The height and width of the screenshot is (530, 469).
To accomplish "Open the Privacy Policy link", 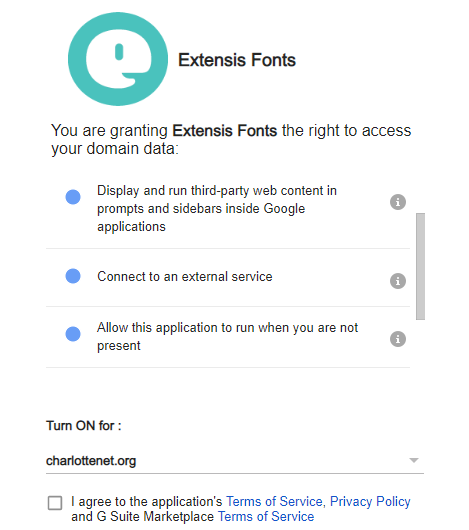I will [370, 501].
